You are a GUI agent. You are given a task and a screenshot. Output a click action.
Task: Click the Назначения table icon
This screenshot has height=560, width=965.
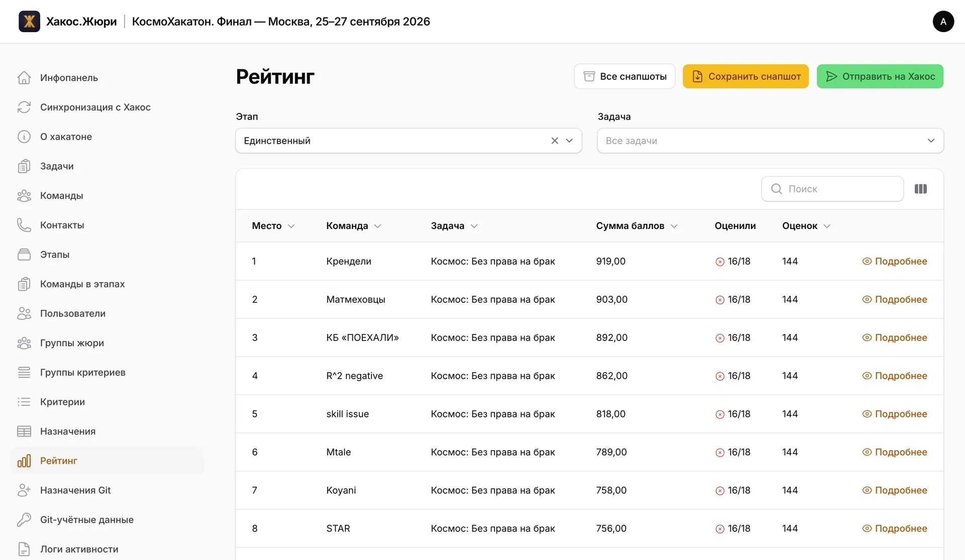coord(24,431)
